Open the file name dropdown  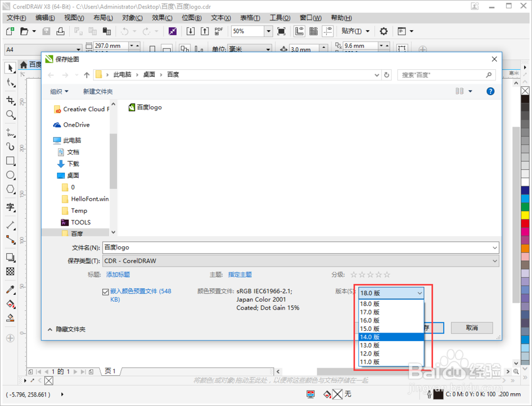point(495,248)
